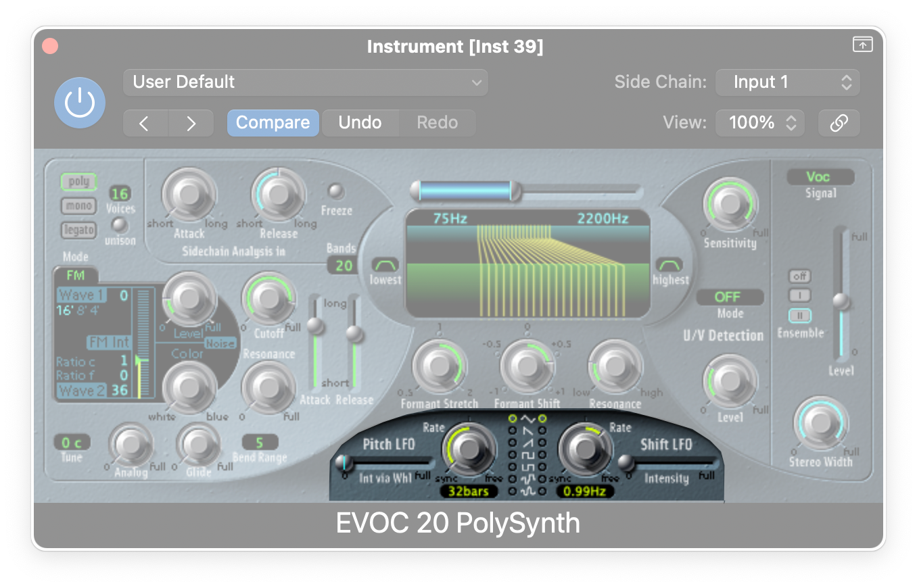
Task: Click the Sidechain Release knob
Action: tap(279, 195)
